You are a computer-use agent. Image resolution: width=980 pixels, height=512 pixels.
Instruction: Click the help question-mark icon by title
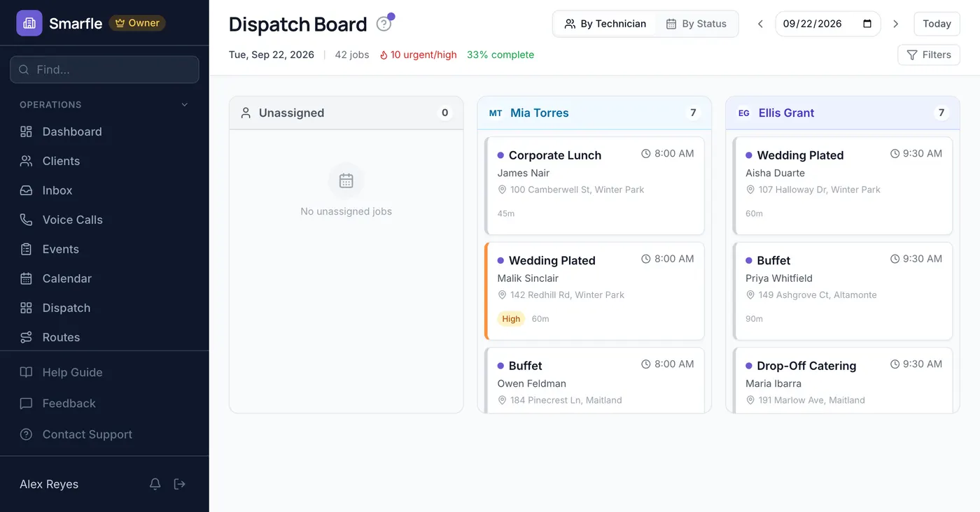point(384,24)
